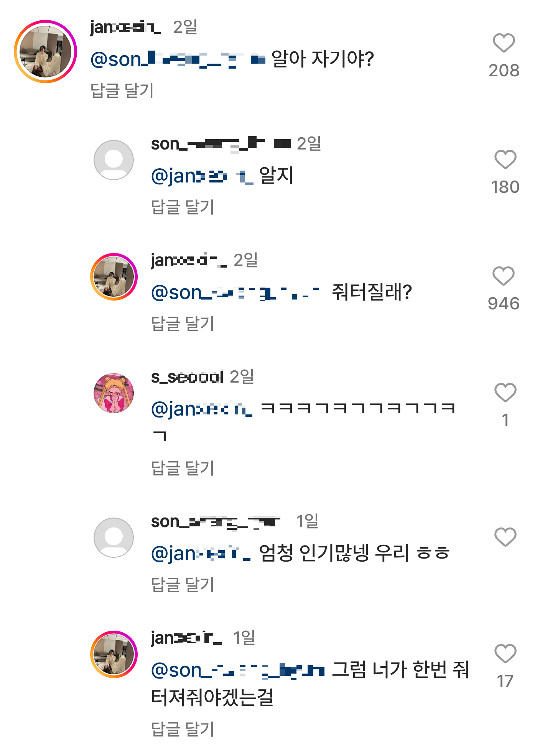Screen dimensions: 545x756
Task: Reply to the "줘터질래?" comment
Action: coord(183,324)
